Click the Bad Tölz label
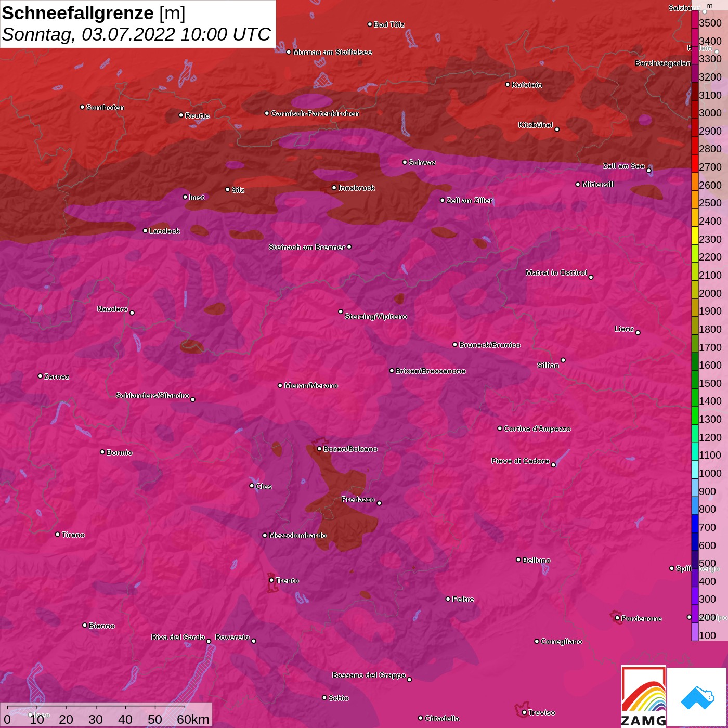728x728 pixels. point(389,24)
